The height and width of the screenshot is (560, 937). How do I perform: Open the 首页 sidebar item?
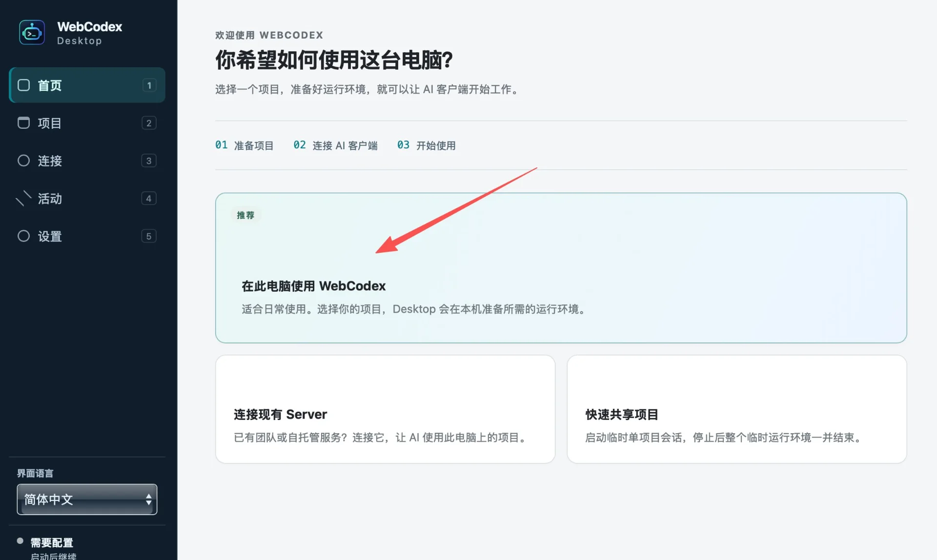[x=87, y=85]
